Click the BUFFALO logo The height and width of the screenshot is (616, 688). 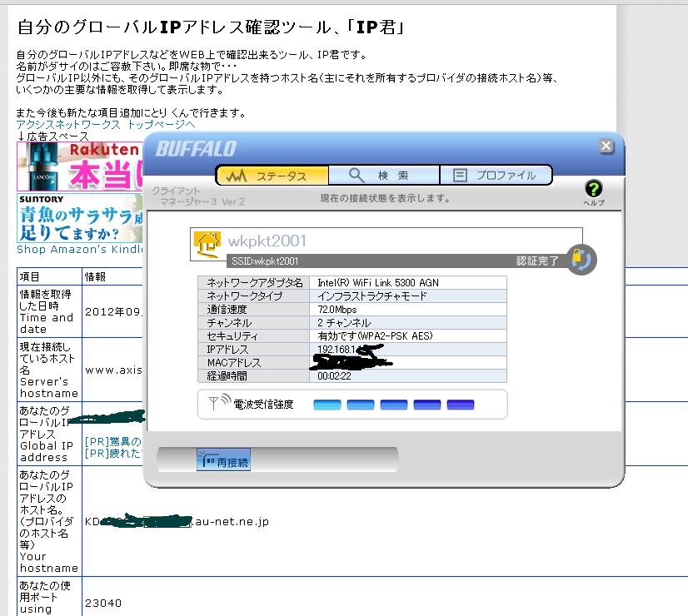(x=196, y=149)
